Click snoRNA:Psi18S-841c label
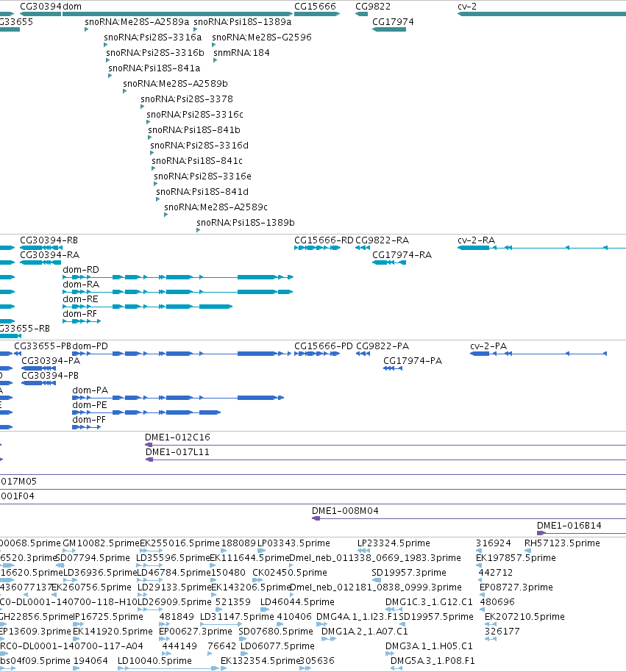Screen dimensions: 626x672 tap(197, 161)
